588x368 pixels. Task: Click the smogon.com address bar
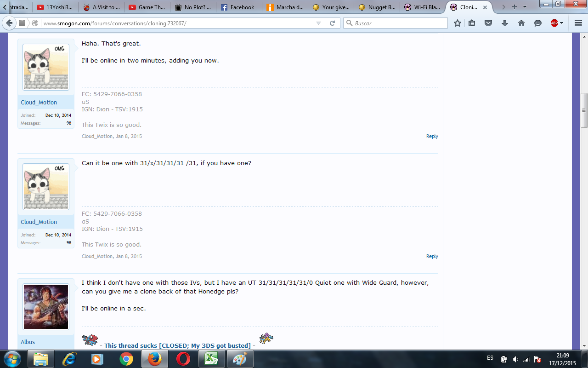178,23
